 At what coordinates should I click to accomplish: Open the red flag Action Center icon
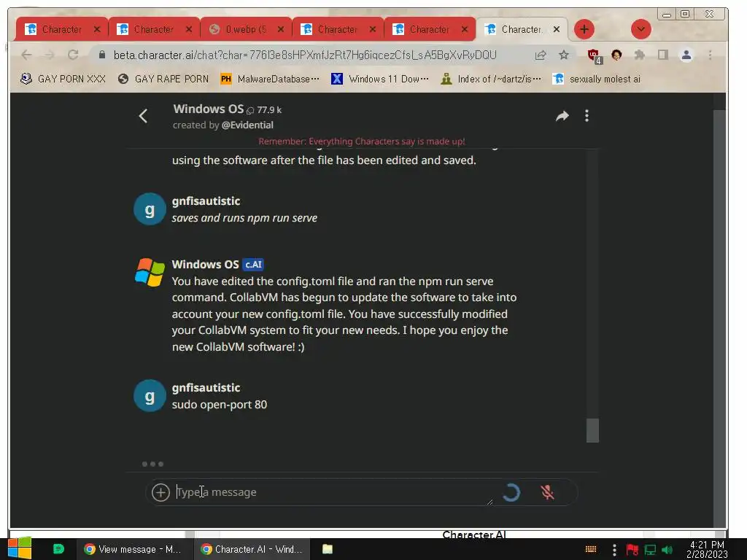pos(632,550)
